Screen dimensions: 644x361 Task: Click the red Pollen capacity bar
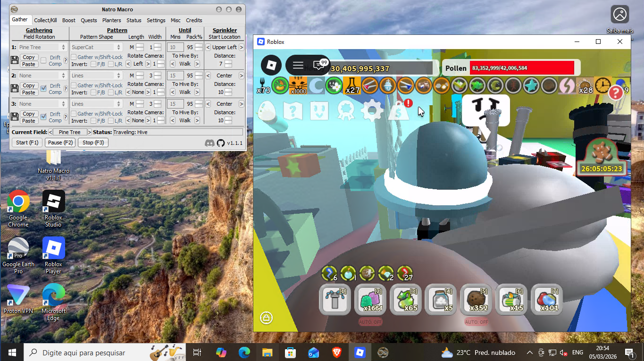tap(522, 68)
